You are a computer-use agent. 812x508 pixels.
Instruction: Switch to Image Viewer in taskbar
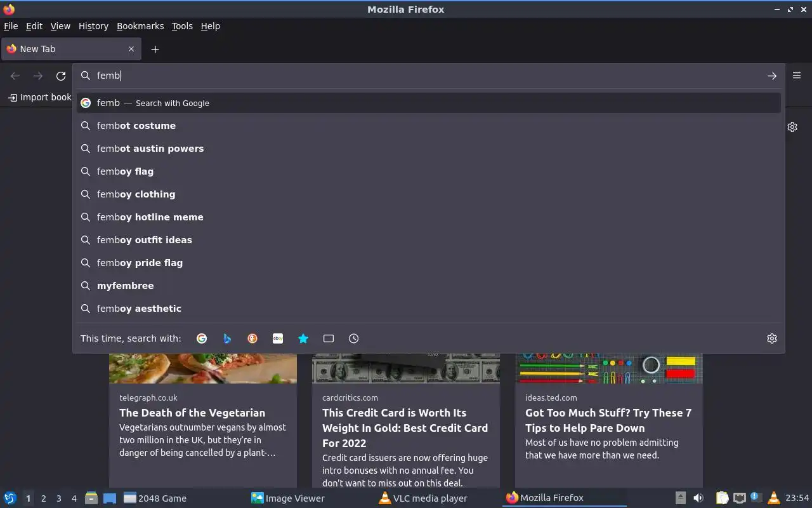point(311,498)
